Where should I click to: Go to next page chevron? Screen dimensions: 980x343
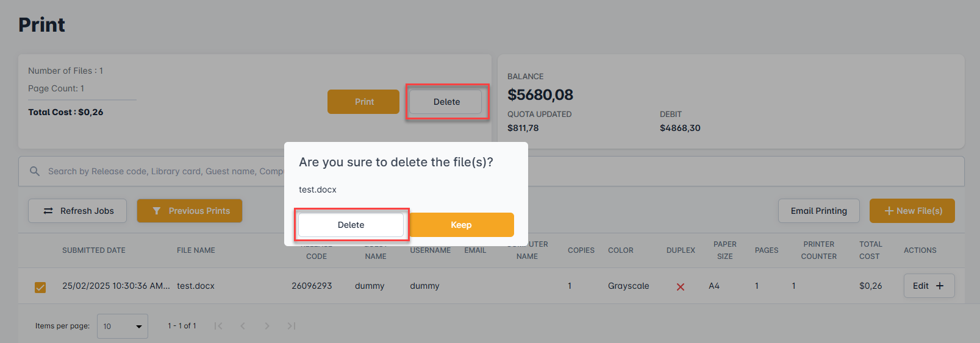267,326
